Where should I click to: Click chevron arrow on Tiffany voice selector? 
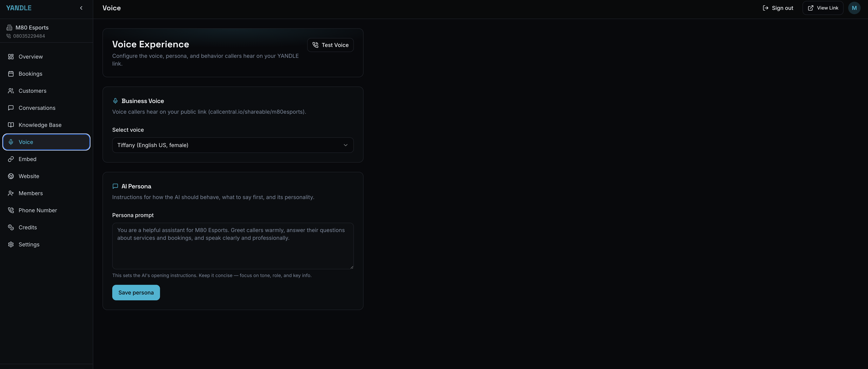pyautogui.click(x=345, y=145)
